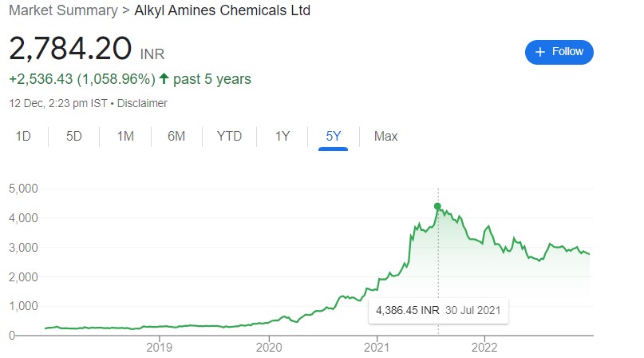
Task: Follow Alkyl Amines Chemicals stock
Action: 559,52
